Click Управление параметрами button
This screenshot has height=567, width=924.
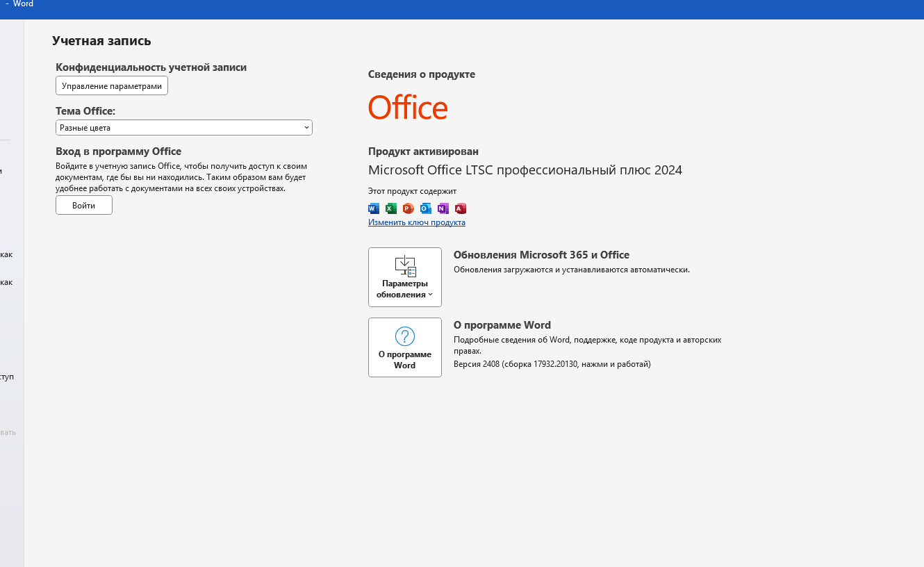112,85
